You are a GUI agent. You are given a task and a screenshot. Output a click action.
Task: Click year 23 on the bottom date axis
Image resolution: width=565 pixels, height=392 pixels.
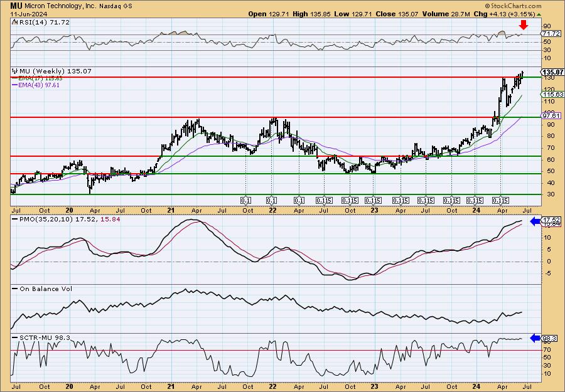tap(374, 386)
